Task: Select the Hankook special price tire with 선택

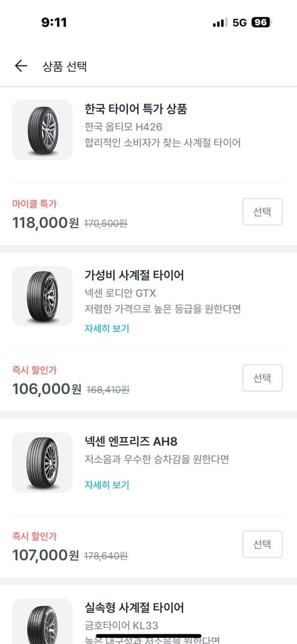Action: point(262,211)
